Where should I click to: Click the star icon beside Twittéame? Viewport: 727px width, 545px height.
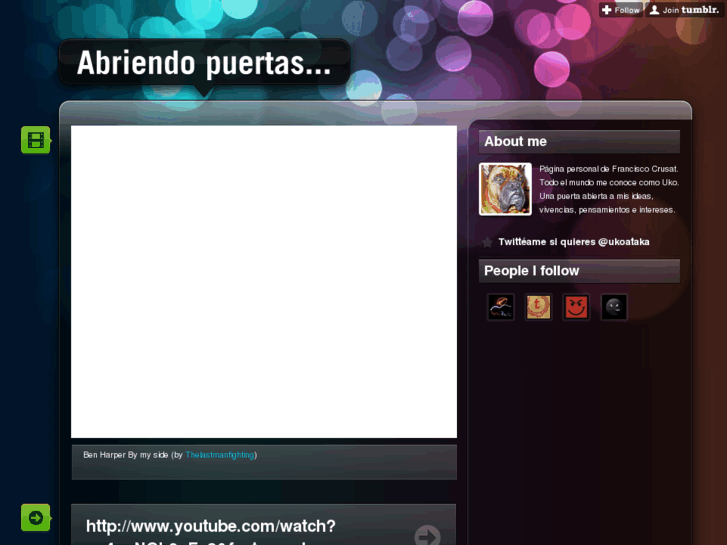487,242
